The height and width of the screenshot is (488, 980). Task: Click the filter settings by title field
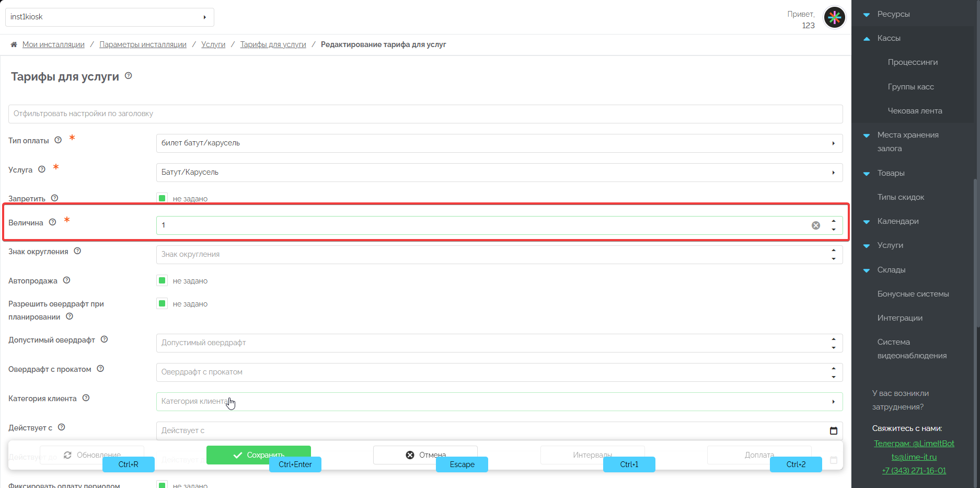click(425, 114)
